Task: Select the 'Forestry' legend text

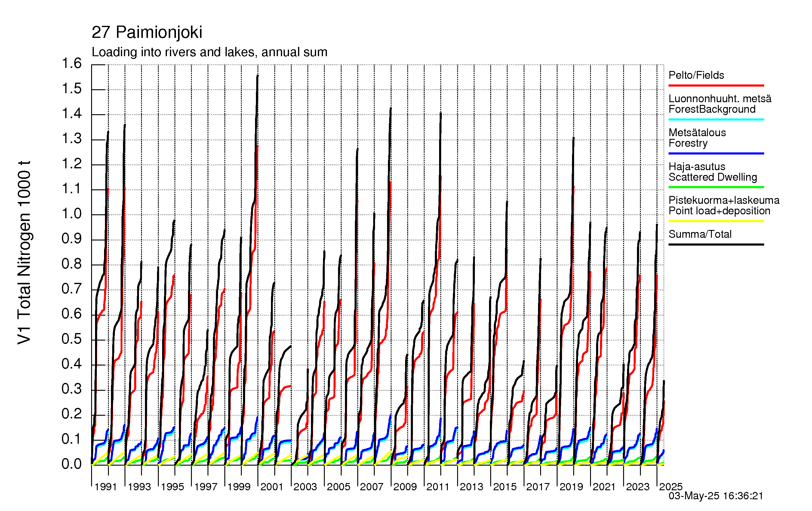Action: click(688, 143)
